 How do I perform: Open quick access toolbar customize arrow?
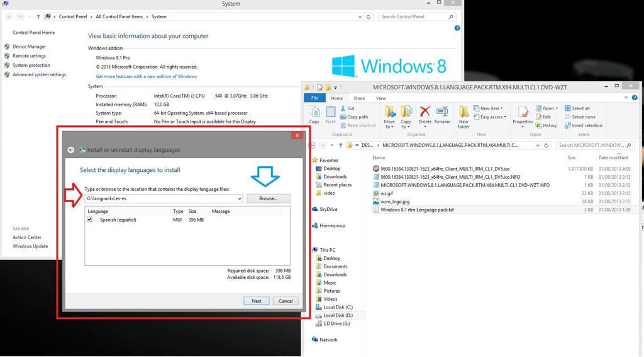pos(336,87)
